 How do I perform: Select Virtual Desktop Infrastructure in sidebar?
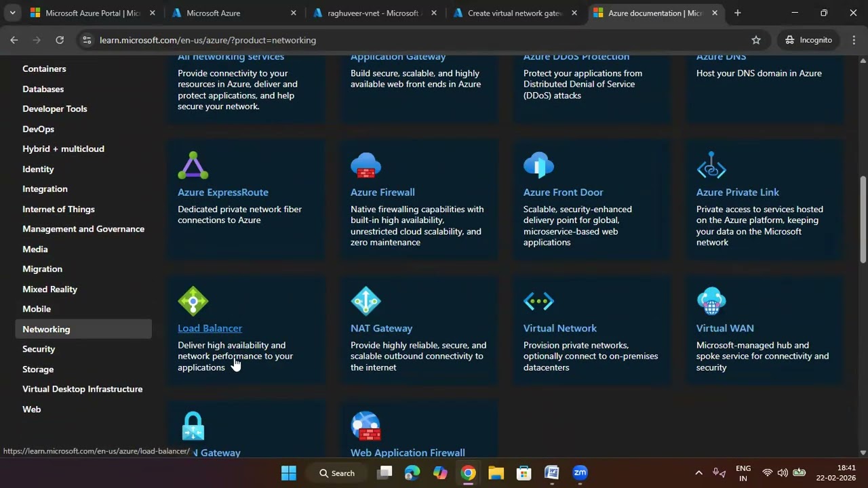[82, 388]
